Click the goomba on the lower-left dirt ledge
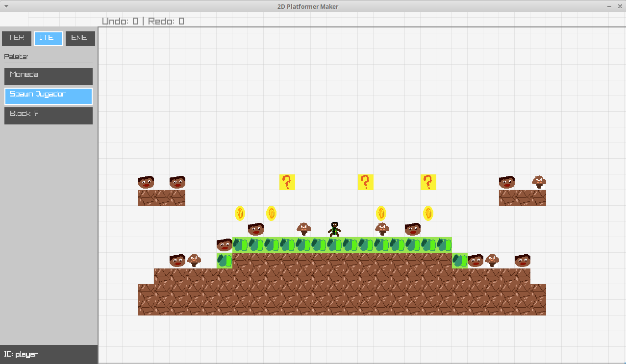626x364 pixels. (x=194, y=260)
